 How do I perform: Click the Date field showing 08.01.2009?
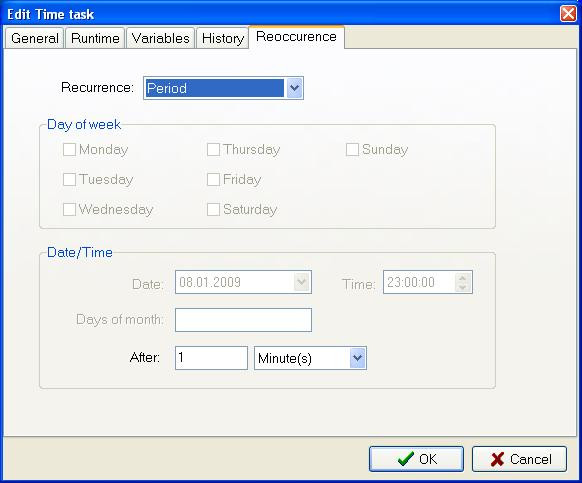[243, 282]
